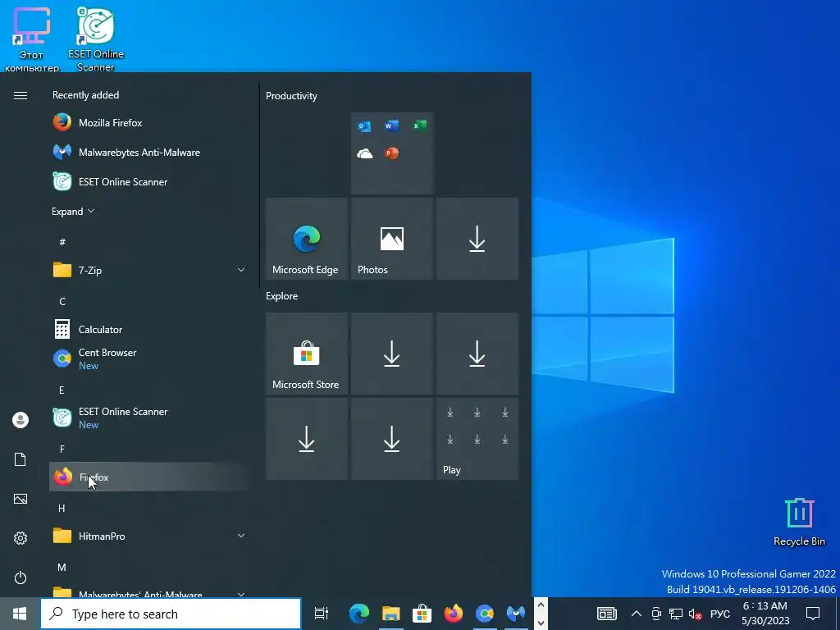This screenshot has width=840, height=630.
Task: Open the network icon in tray
Action: (x=676, y=614)
